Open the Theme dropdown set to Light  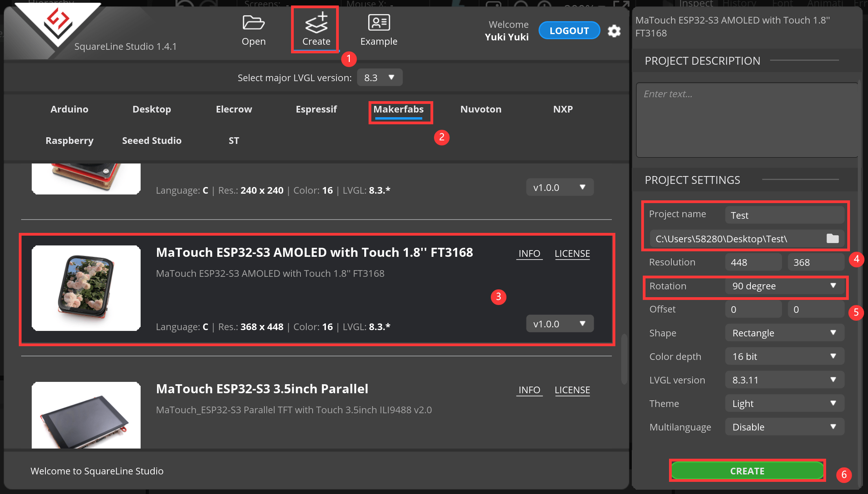tap(784, 403)
